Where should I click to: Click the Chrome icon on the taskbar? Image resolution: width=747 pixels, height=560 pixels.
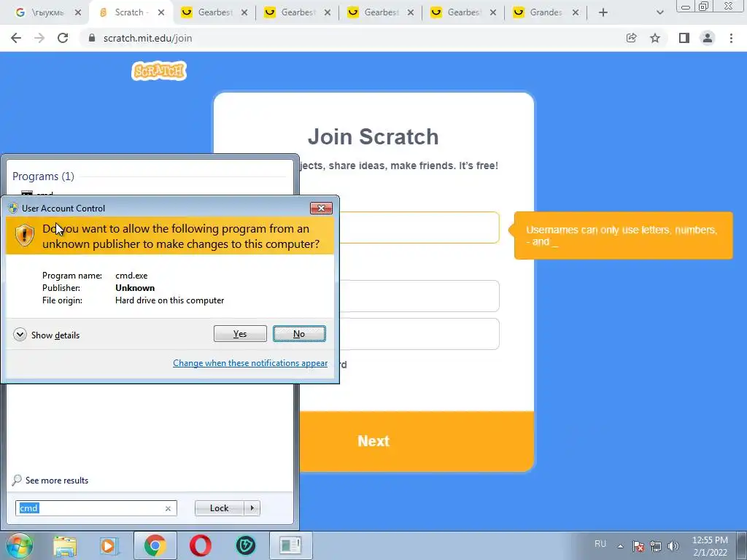pos(155,545)
